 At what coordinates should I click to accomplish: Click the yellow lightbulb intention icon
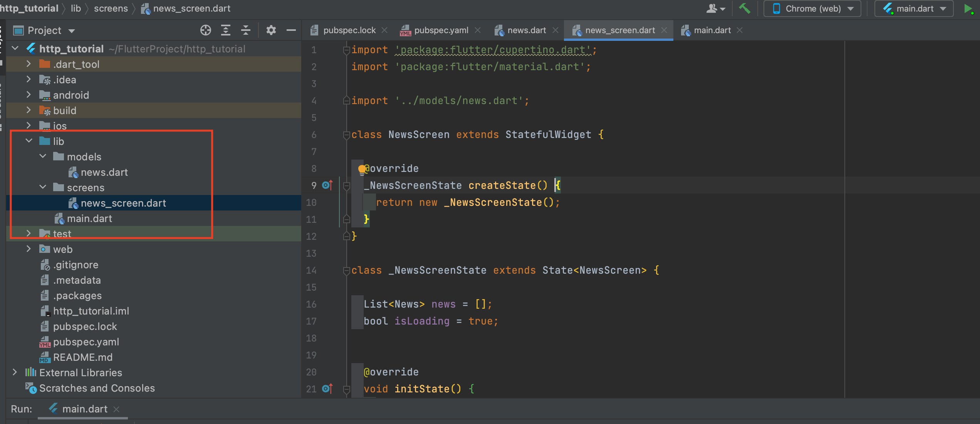point(362,169)
